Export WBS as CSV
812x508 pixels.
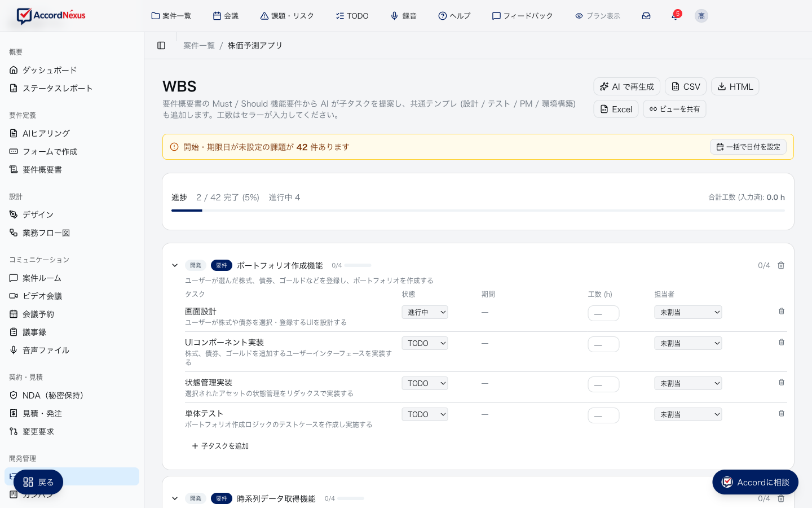[x=686, y=86]
